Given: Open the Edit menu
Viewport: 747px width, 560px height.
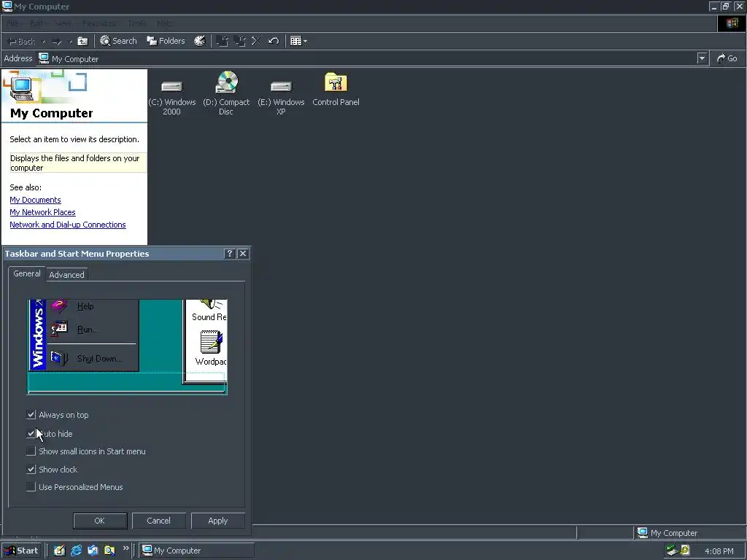Looking at the screenshot, I should point(36,23).
